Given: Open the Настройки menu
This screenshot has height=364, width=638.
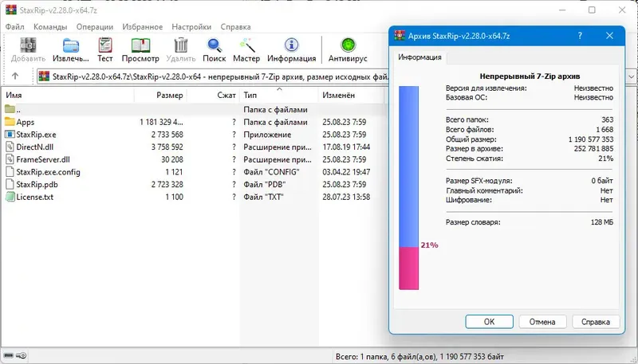Looking at the screenshot, I should [x=191, y=27].
